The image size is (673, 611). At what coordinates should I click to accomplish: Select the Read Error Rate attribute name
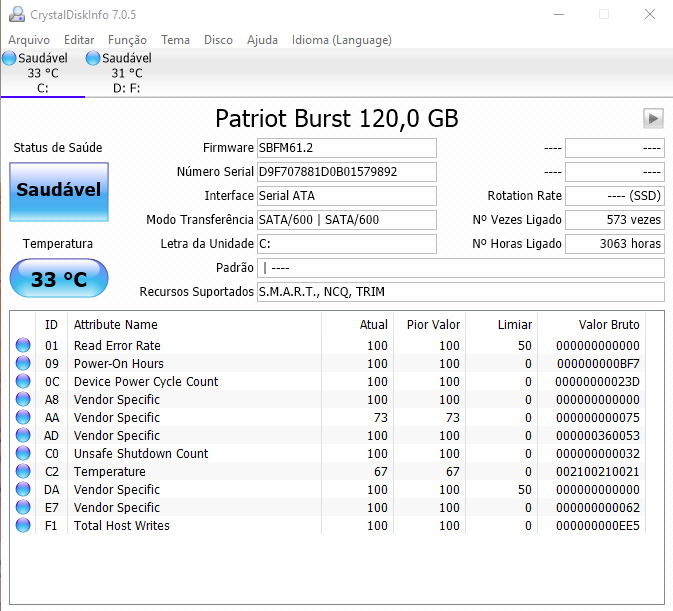117,345
